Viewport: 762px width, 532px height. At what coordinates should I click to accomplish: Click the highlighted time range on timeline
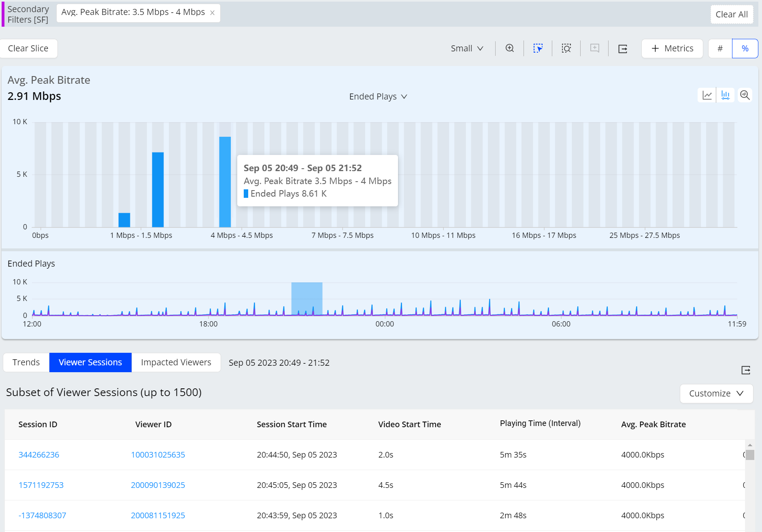(x=307, y=299)
